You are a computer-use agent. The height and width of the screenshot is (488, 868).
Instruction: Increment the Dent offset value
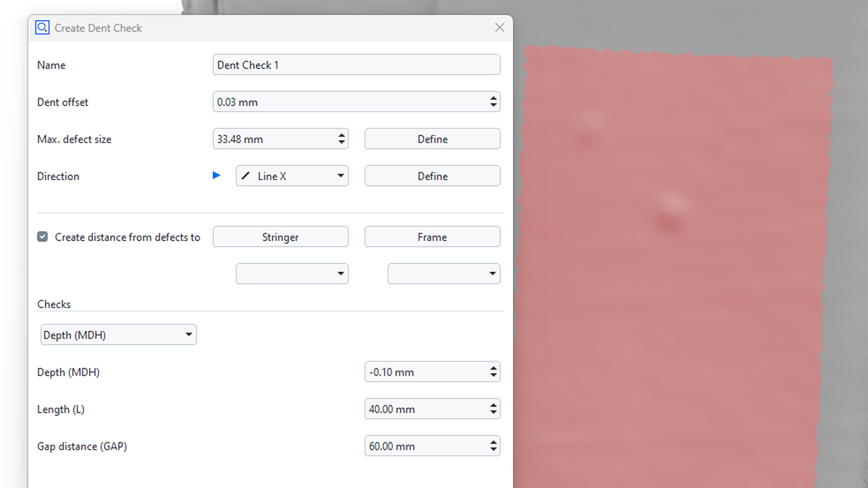pyautogui.click(x=494, y=99)
